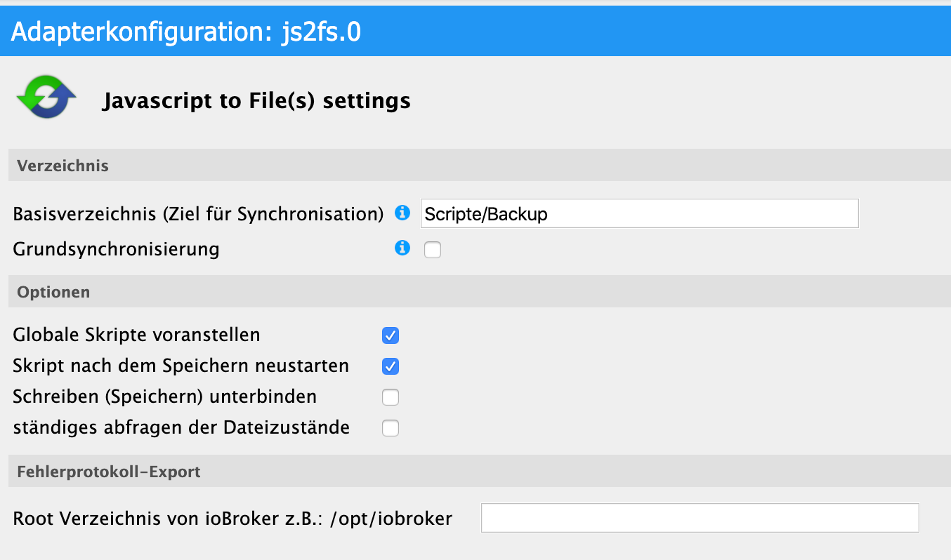951x560 pixels.
Task: Click the Basisverzeichnis input containing Scripte/Backup
Action: 639,214
